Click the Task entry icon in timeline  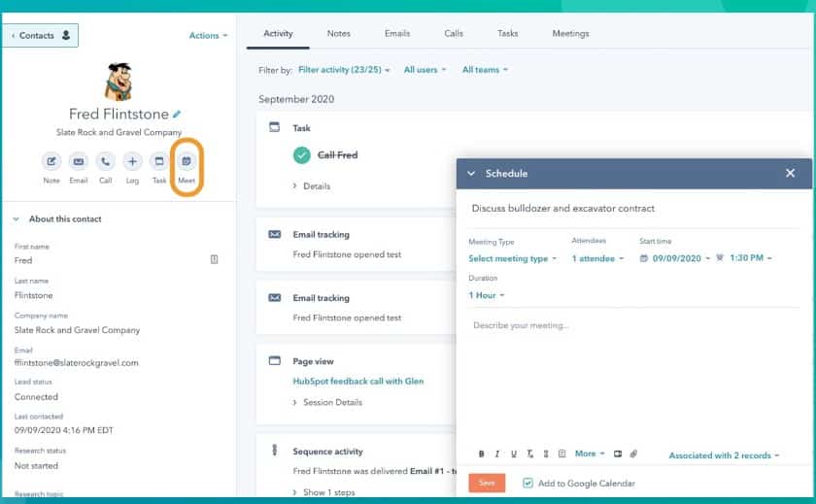tap(274, 127)
